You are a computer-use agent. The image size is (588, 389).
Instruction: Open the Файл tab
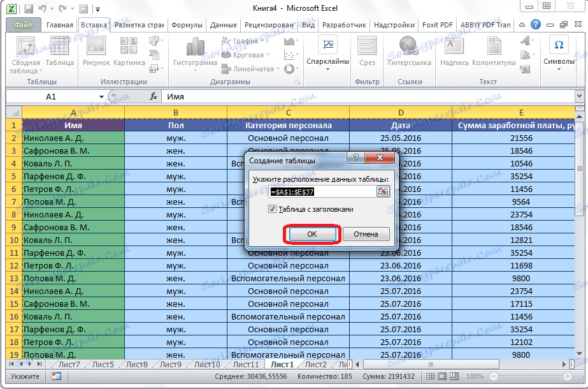click(x=23, y=25)
